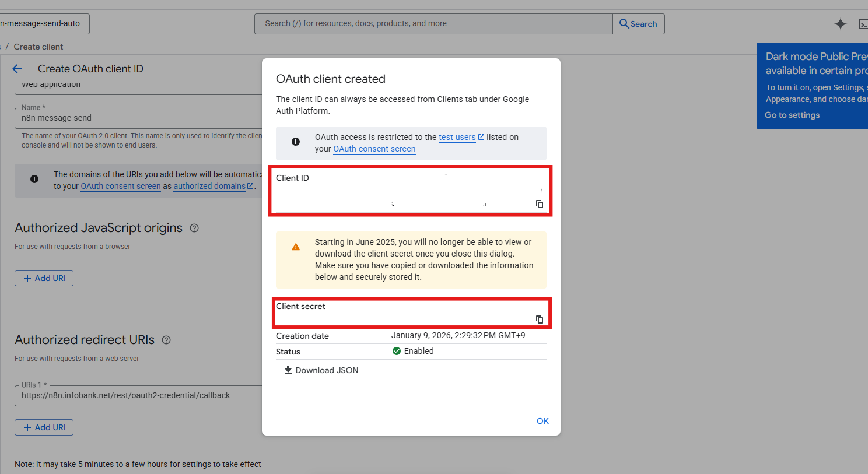Open Cloud Shell terminal icon
Image resolution: width=868 pixels, height=474 pixels.
[x=862, y=24]
